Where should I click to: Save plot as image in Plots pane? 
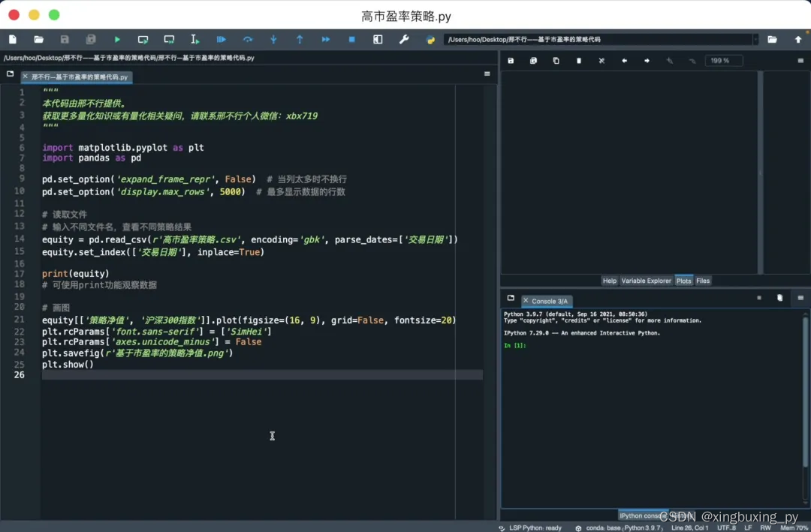[511, 61]
